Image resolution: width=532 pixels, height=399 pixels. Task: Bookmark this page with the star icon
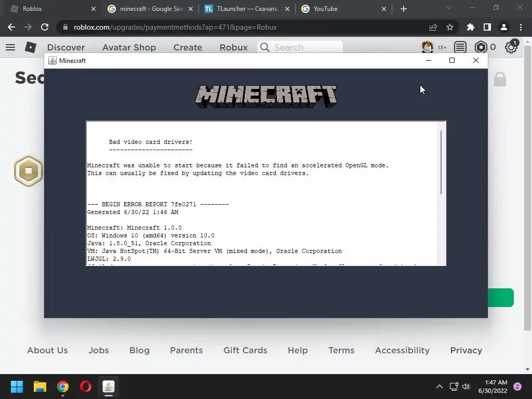pyautogui.click(x=450, y=27)
